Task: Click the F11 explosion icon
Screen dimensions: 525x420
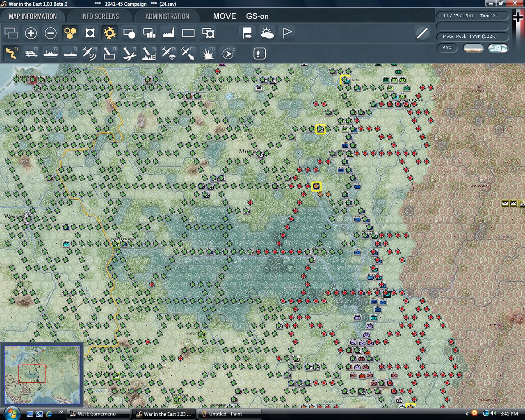Action: click(x=208, y=53)
